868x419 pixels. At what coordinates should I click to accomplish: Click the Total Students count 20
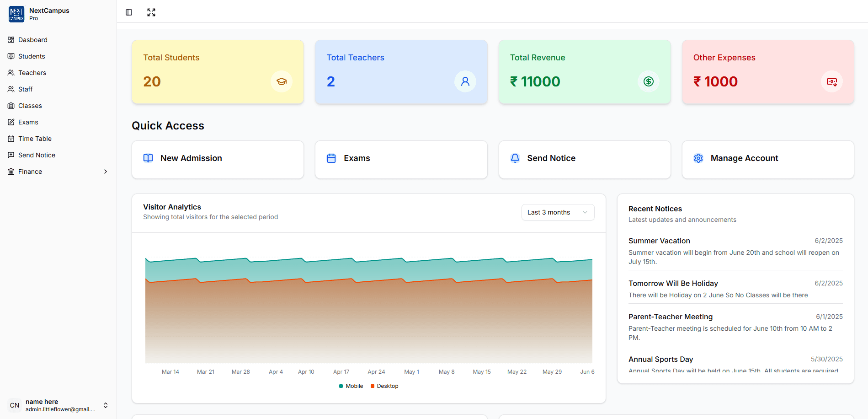(x=152, y=81)
